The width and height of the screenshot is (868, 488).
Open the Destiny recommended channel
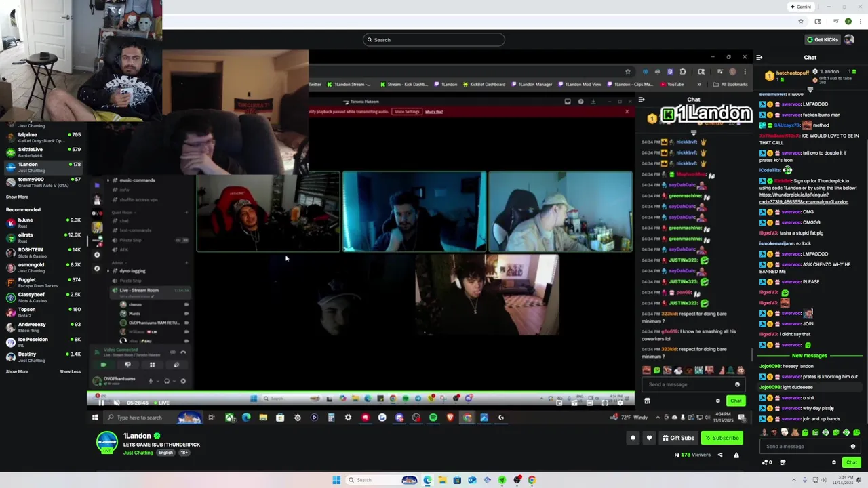click(x=43, y=357)
